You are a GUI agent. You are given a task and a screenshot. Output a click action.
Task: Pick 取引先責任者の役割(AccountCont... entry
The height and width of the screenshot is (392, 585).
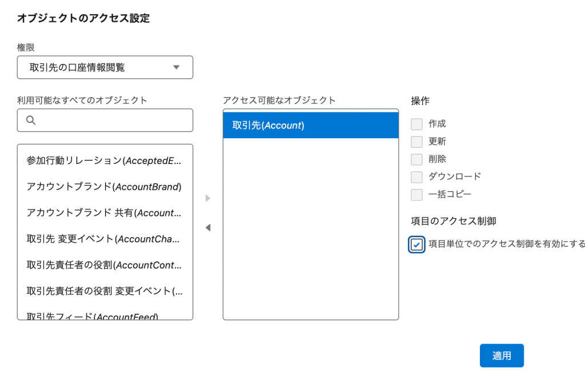pyautogui.click(x=105, y=265)
